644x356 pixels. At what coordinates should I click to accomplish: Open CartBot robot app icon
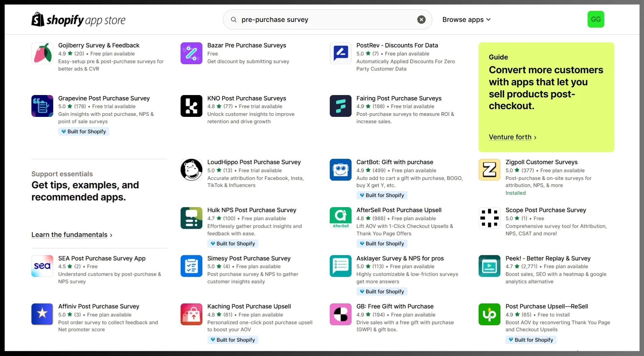[x=340, y=170]
